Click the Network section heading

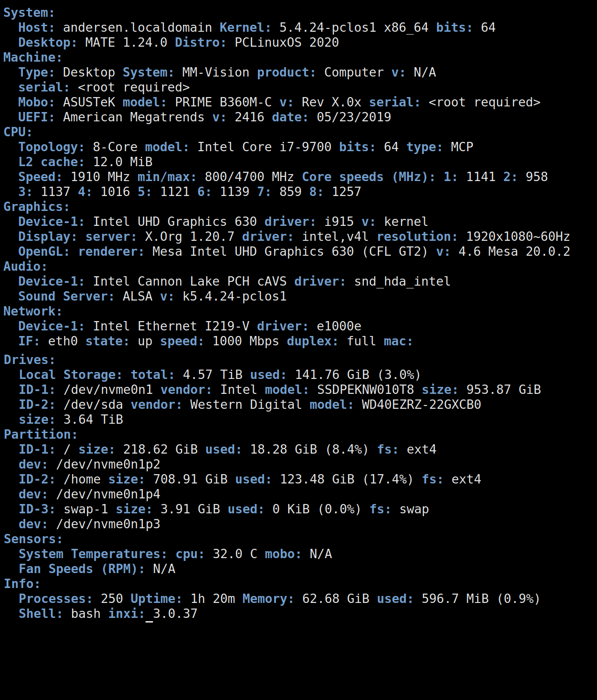[x=33, y=311]
